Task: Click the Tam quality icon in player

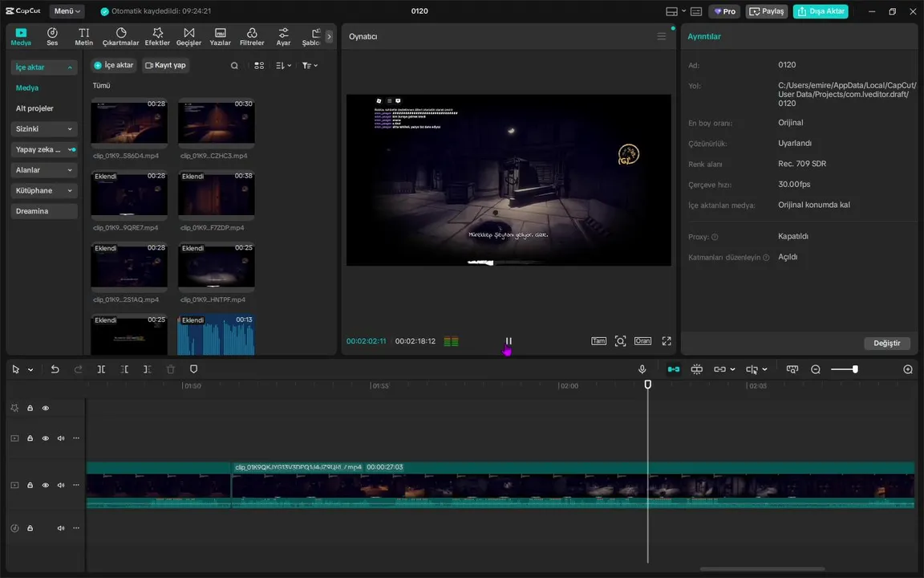Action: (x=598, y=341)
